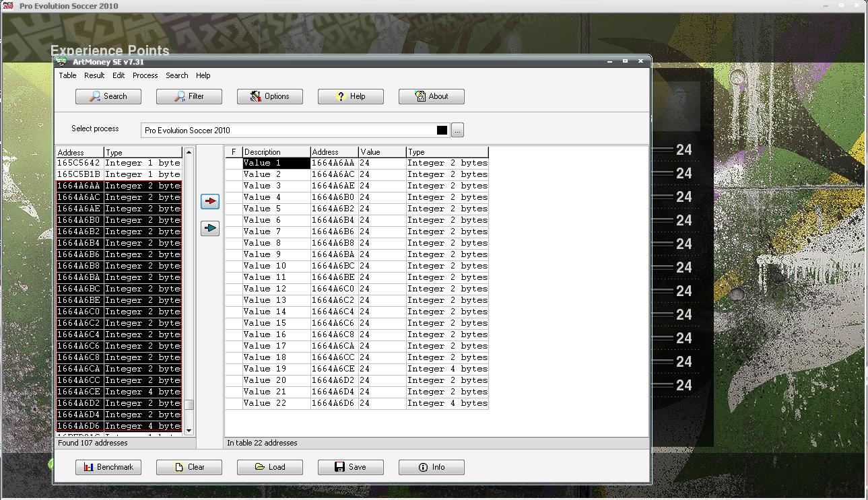This screenshot has height=500, width=868.
Task: Select the Value 10 table row
Action: (x=357, y=266)
